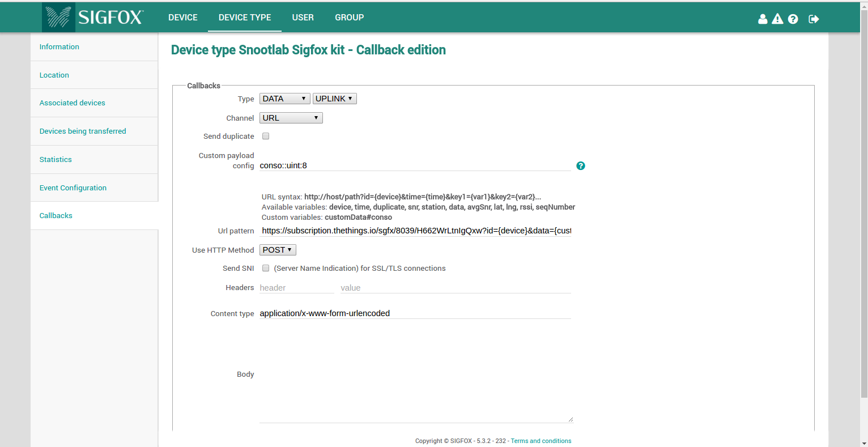Open the user profile icon
Screen dimensions: 868x447
click(x=763, y=19)
